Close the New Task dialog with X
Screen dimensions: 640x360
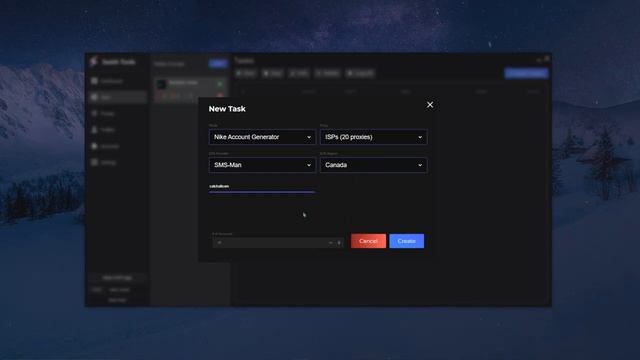pos(430,105)
